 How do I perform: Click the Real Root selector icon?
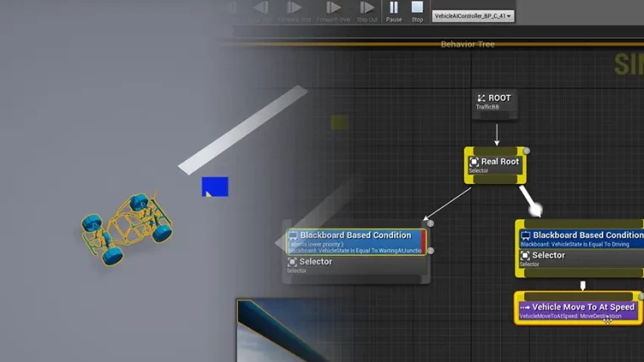474,162
